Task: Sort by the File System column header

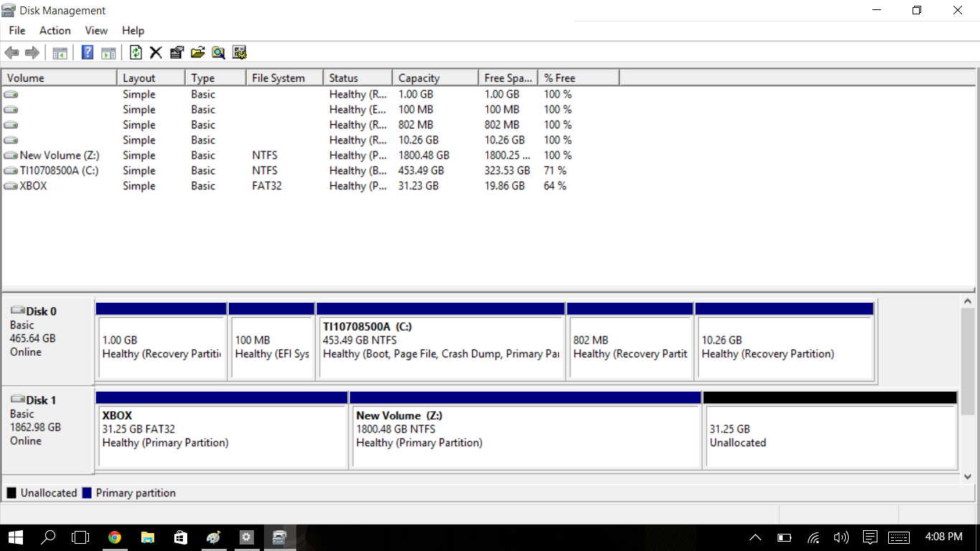Action: (284, 78)
